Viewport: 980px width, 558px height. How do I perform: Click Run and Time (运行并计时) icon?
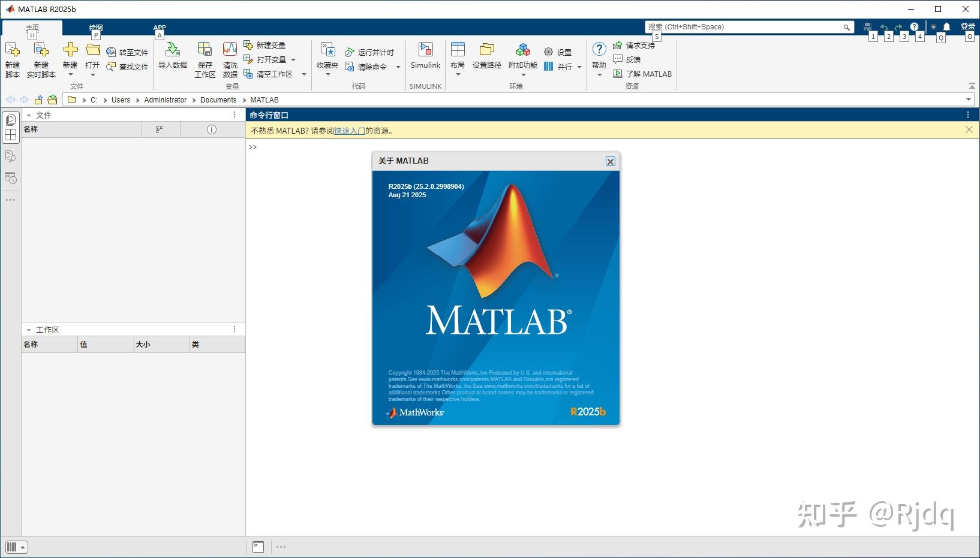(350, 52)
